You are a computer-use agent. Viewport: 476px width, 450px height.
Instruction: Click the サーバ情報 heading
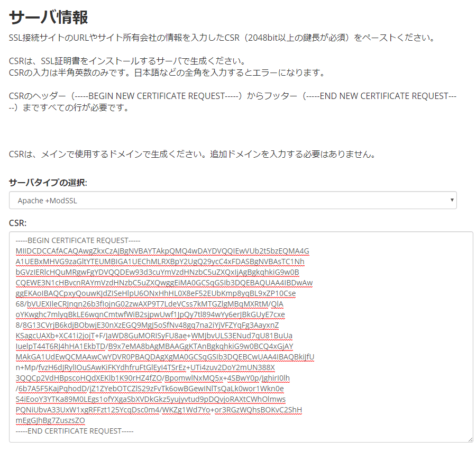[49, 17]
